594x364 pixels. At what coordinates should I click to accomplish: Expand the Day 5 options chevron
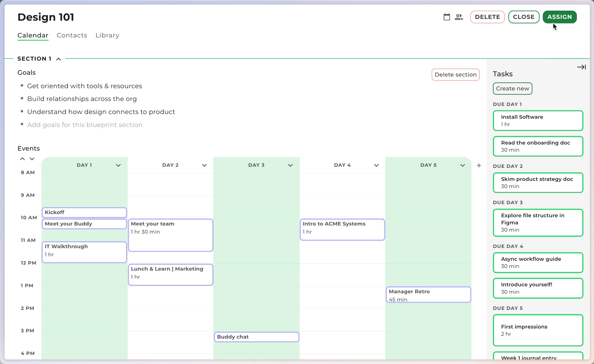462,166
